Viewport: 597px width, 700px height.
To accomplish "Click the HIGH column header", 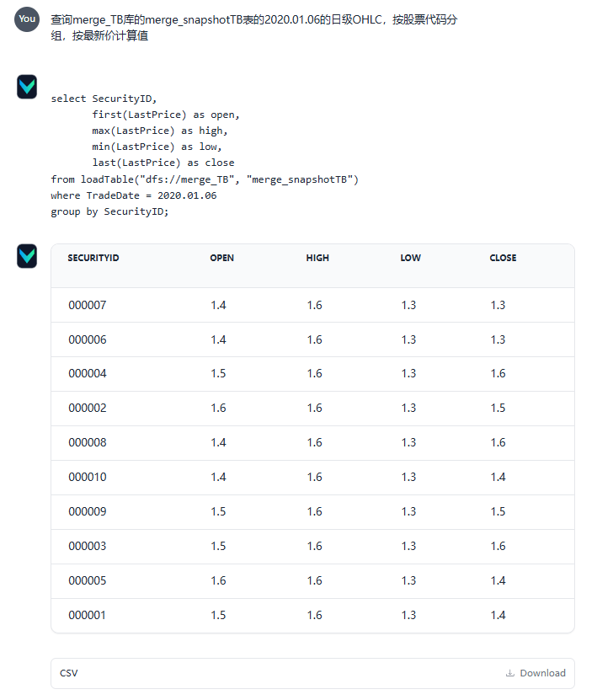I will pyautogui.click(x=317, y=258).
